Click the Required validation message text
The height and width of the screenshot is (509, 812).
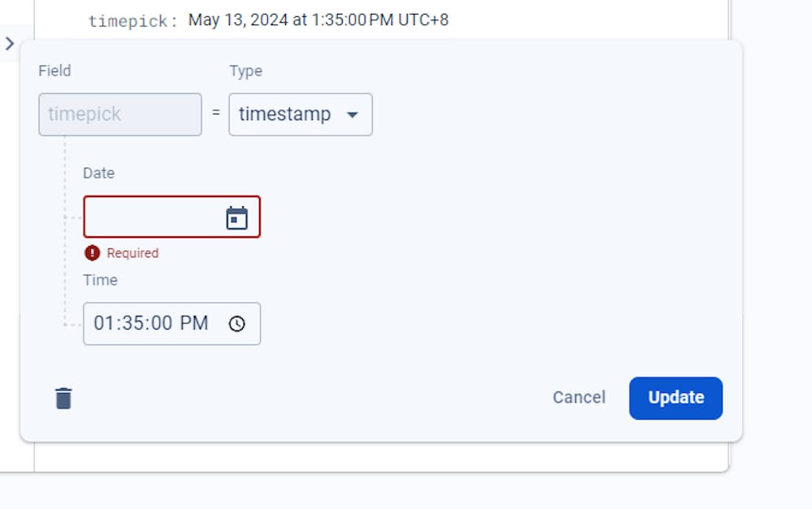(x=132, y=253)
